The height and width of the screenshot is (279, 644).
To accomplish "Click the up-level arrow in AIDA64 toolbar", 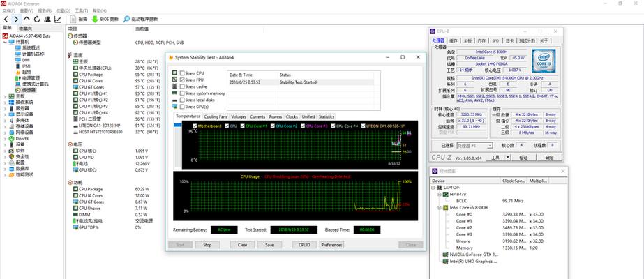I will pos(27,19).
